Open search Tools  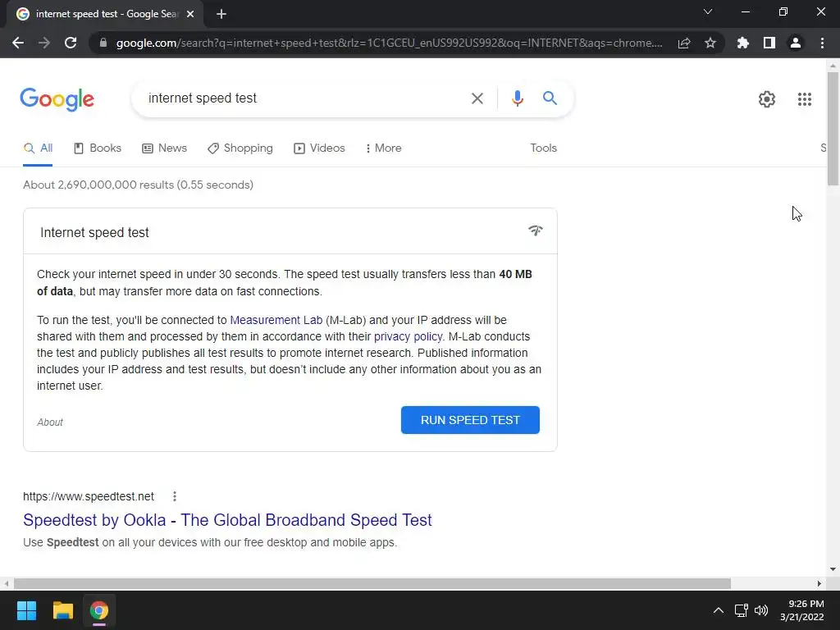tap(543, 148)
